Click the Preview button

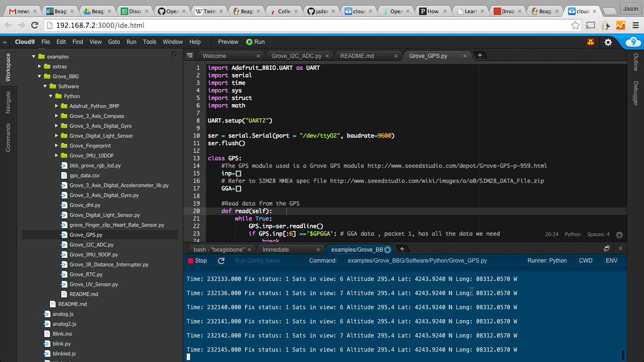tap(228, 42)
